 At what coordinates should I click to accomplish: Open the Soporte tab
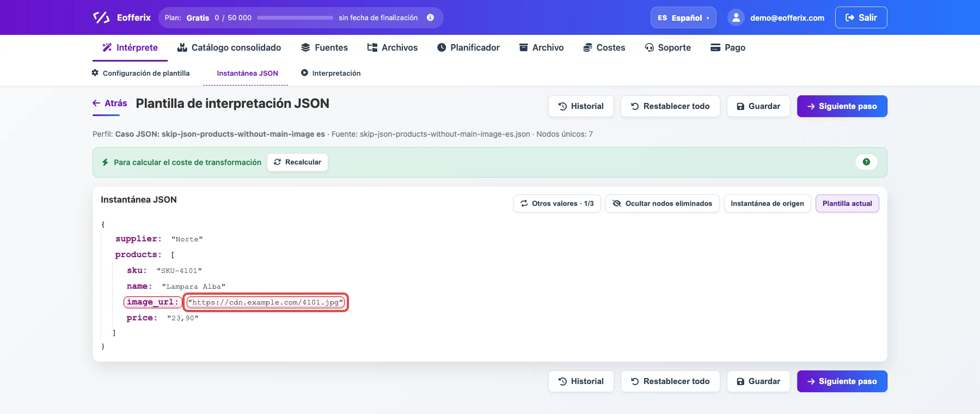point(667,47)
